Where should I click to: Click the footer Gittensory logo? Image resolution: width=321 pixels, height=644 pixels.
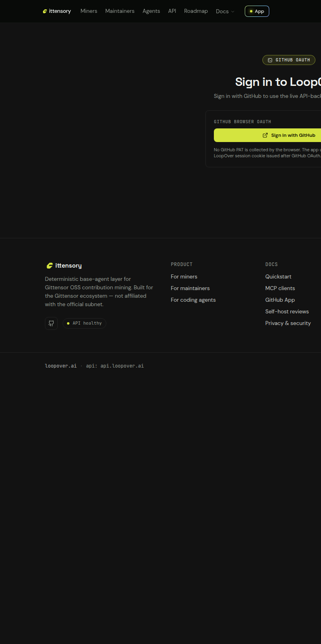63,266
